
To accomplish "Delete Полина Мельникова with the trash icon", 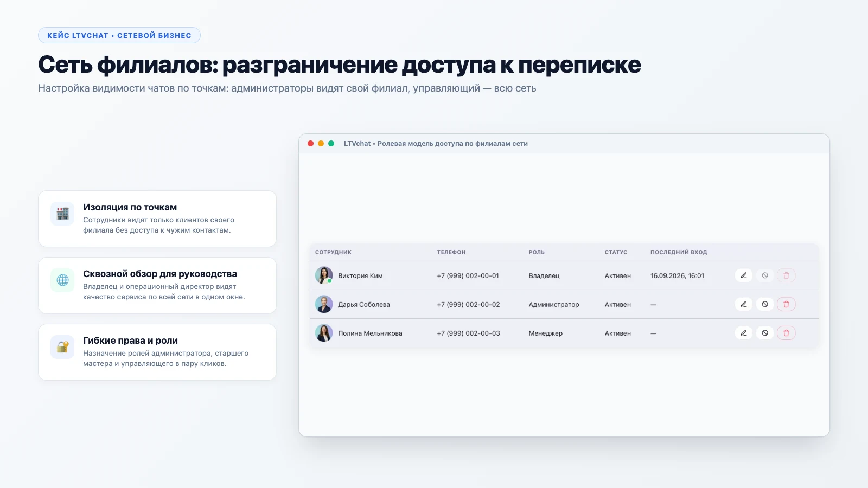I will pos(786,333).
